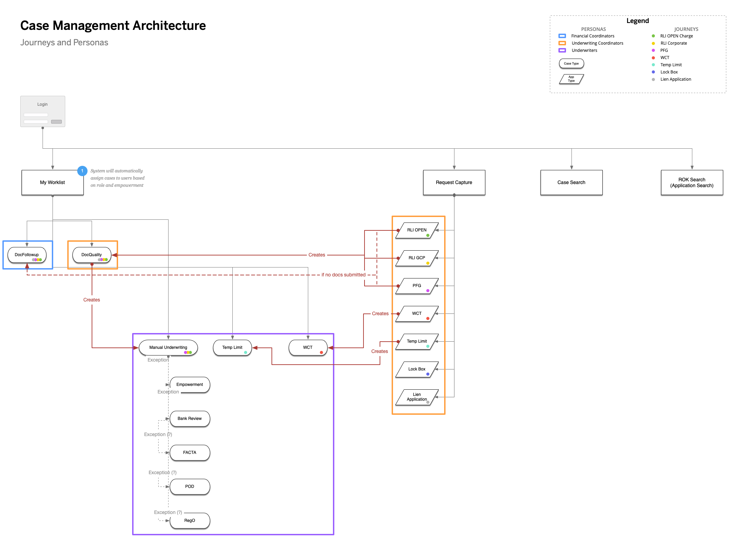The width and height of the screenshot is (751, 560).
Task: Select the My Worklist box
Action: click(x=53, y=182)
